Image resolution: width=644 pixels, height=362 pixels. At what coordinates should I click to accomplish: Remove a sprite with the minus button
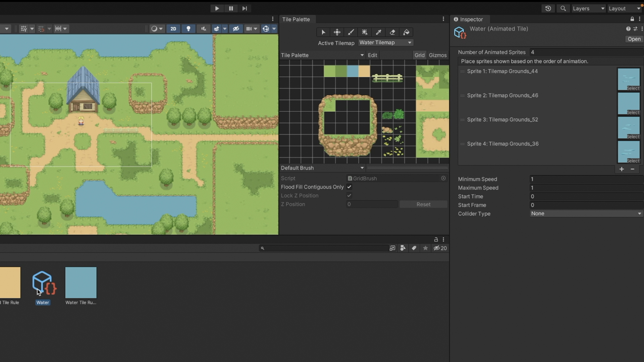(633, 169)
